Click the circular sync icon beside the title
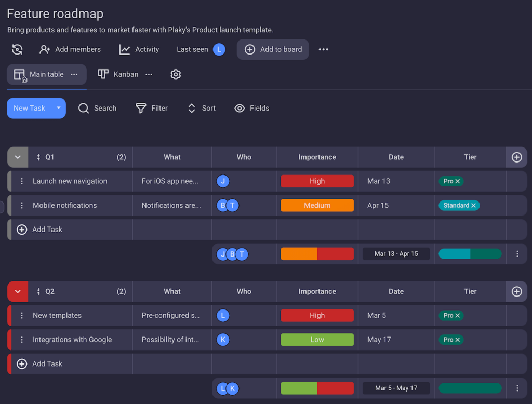 click(x=17, y=49)
